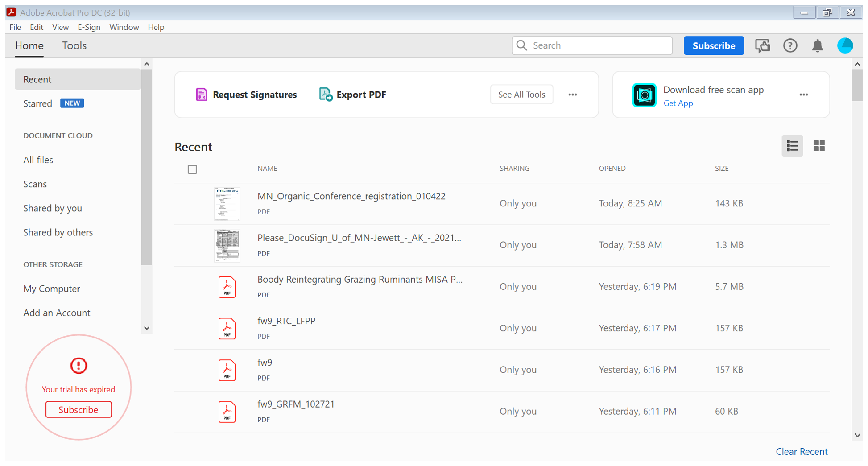Click Request Signatures label
The image size is (868, 466).
pos(255,95)
